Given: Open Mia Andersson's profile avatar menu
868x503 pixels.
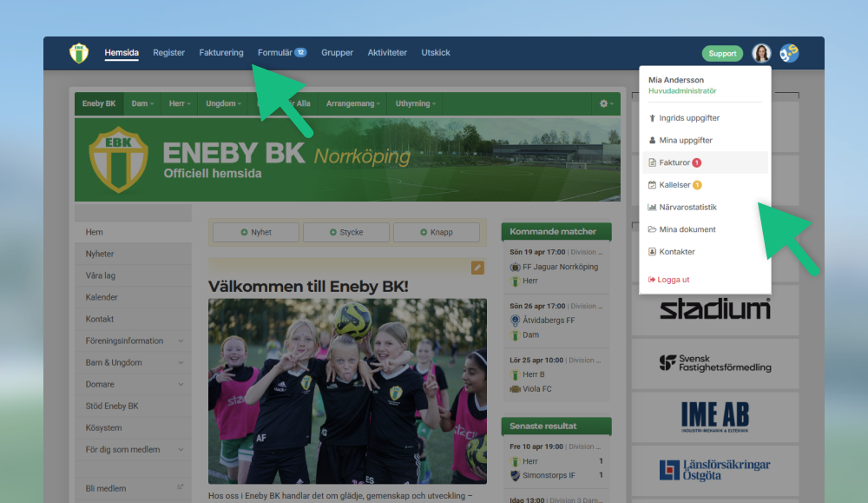Looking at the screenshot, I should coord(761,53).
